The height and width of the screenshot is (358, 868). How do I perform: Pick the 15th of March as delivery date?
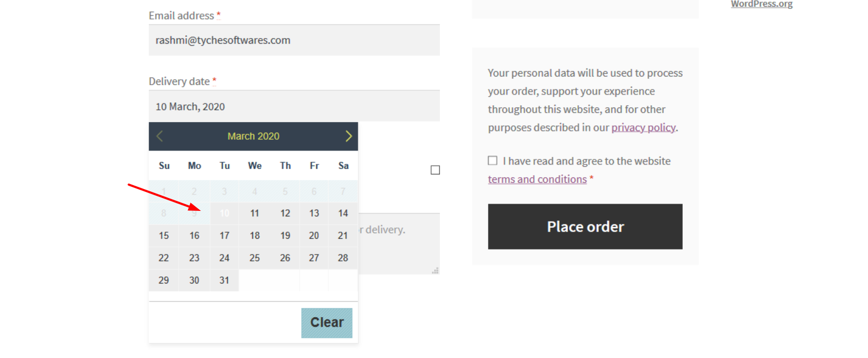(x=163, y=235)
